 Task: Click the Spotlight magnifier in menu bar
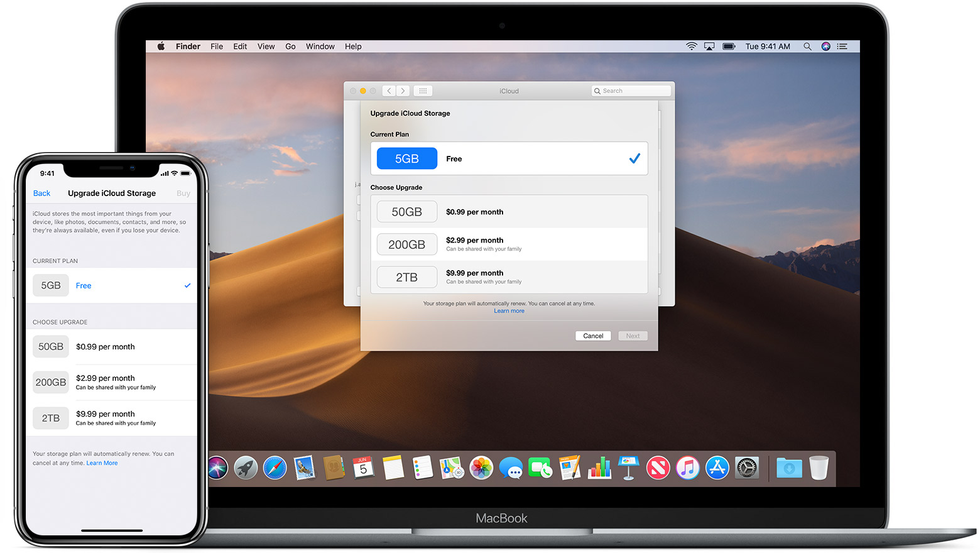click(x=807, y=47)
